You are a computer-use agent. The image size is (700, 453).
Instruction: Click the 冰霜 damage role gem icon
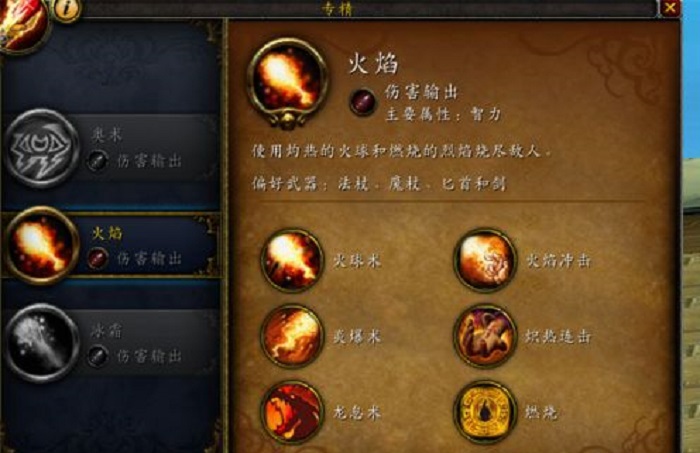click(97, 356)
